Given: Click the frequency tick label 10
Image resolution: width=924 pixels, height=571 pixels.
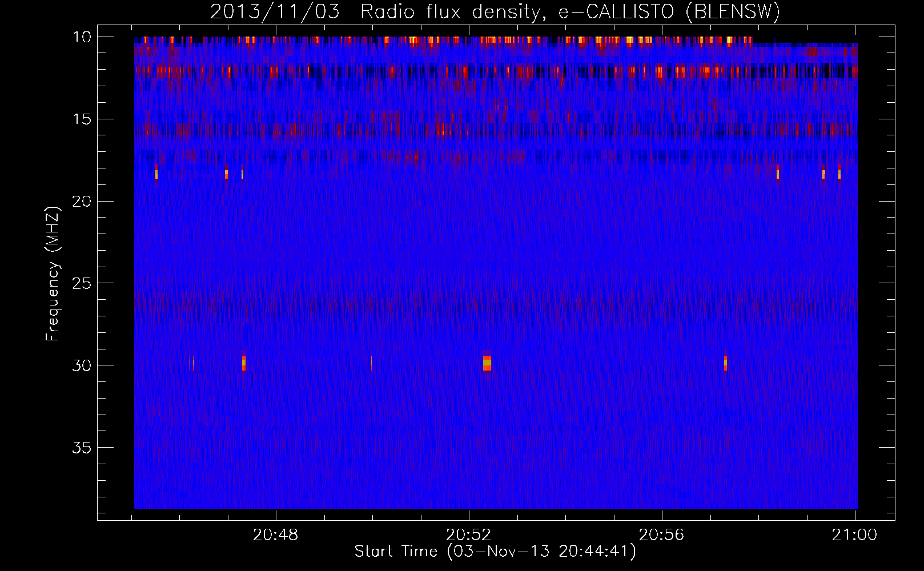Looking at the screenshot, I should tap(82, 37).
